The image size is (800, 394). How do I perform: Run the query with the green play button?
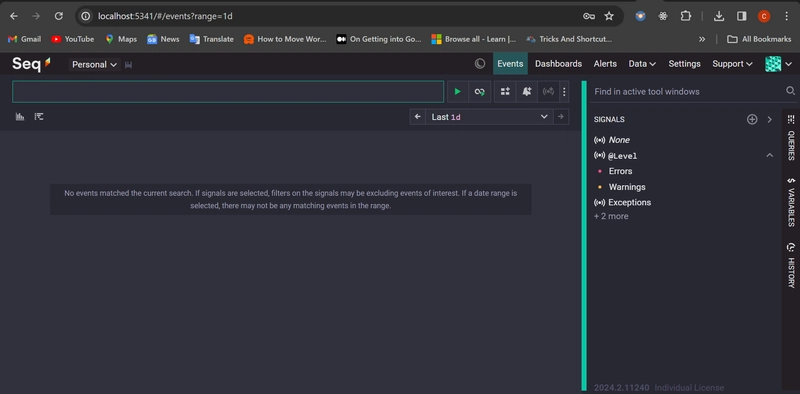tap(458, 92)
